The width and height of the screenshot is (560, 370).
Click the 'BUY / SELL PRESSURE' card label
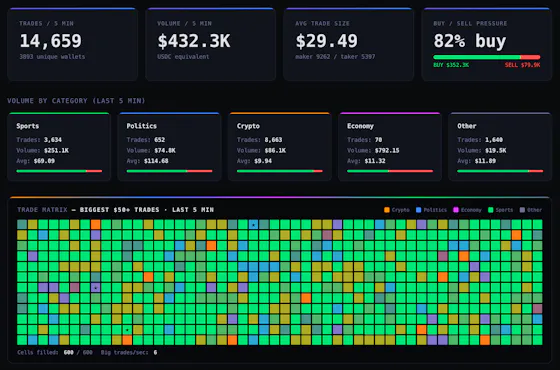[x=470, y=24]
